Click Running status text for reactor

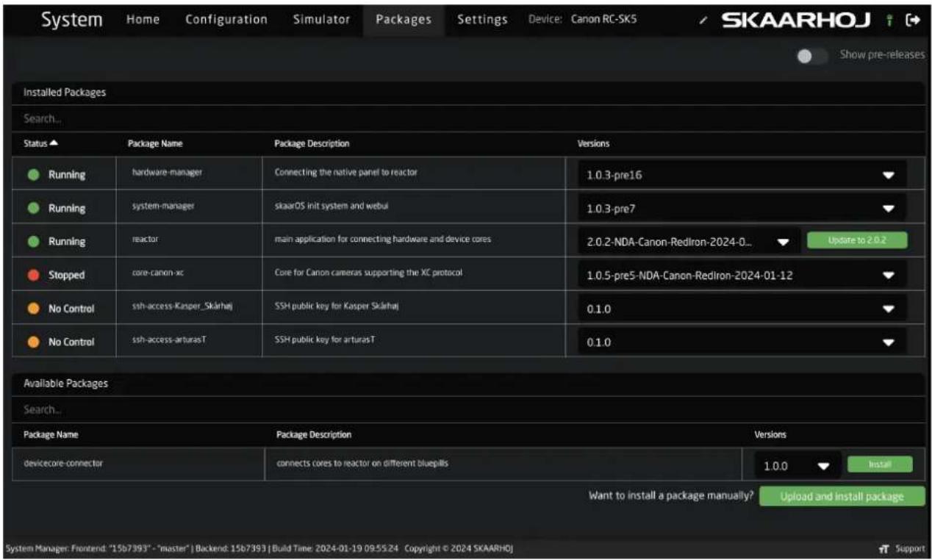(67, 241)
